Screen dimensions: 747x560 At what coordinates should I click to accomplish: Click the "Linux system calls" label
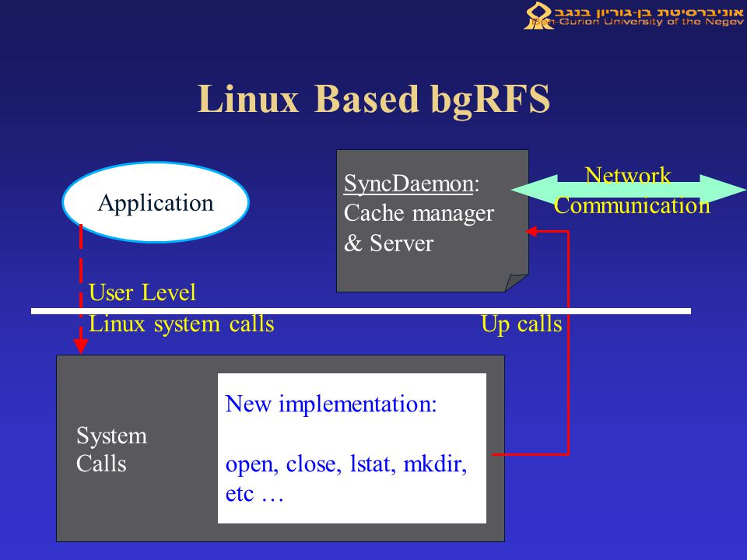click(x=181, y=324)
